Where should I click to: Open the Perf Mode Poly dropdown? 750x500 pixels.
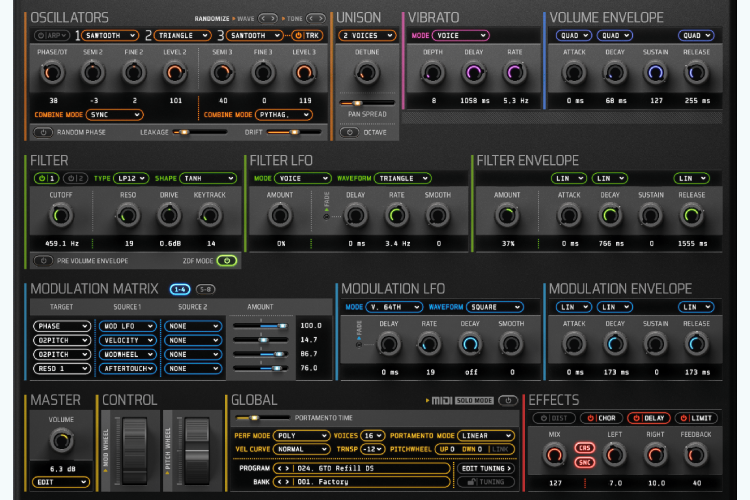tap(301, 436)
